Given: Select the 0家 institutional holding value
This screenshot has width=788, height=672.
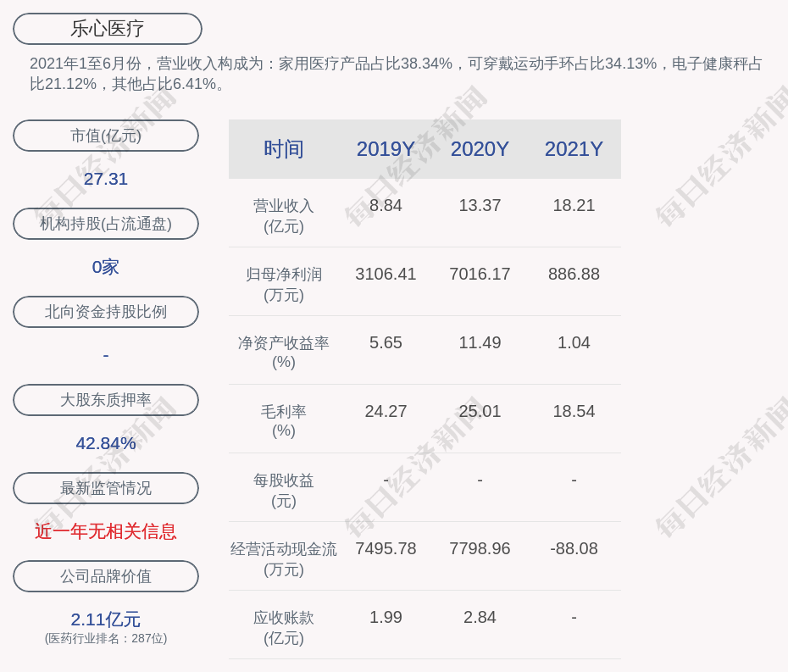Looking at the screenshot, I should tap(106, 267).
